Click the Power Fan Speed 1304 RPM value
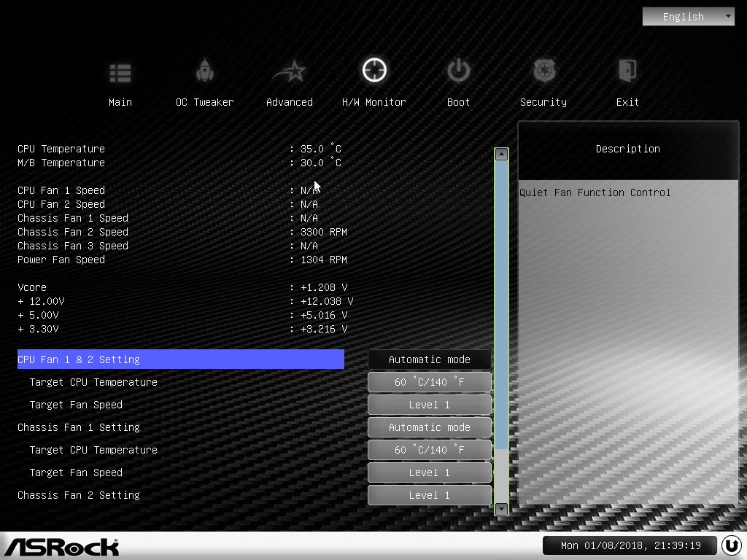 (x=323, y=260)
